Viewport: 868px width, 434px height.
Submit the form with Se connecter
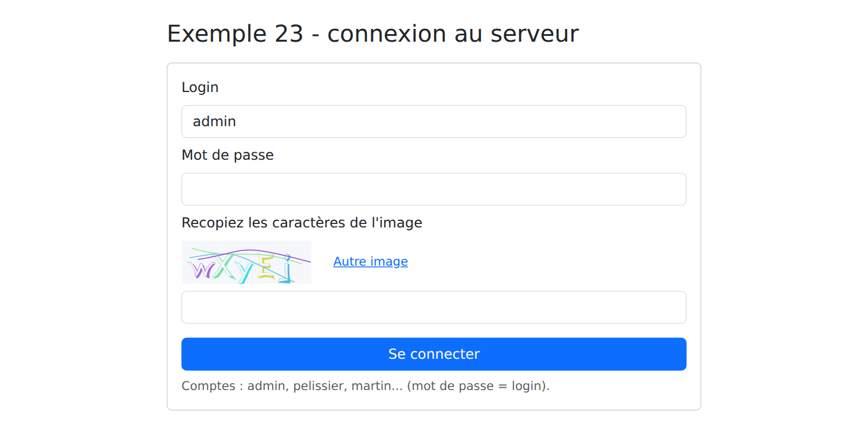[x=434, y=354]
